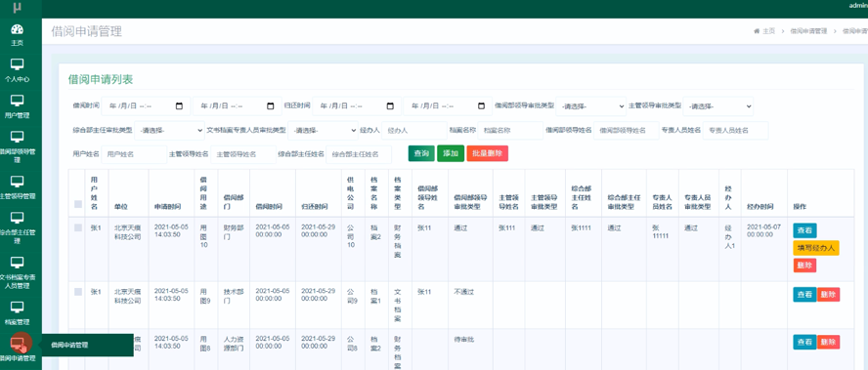Open calendar picker of first 归还时间 field
868x370 pixels.
(390, 105)
